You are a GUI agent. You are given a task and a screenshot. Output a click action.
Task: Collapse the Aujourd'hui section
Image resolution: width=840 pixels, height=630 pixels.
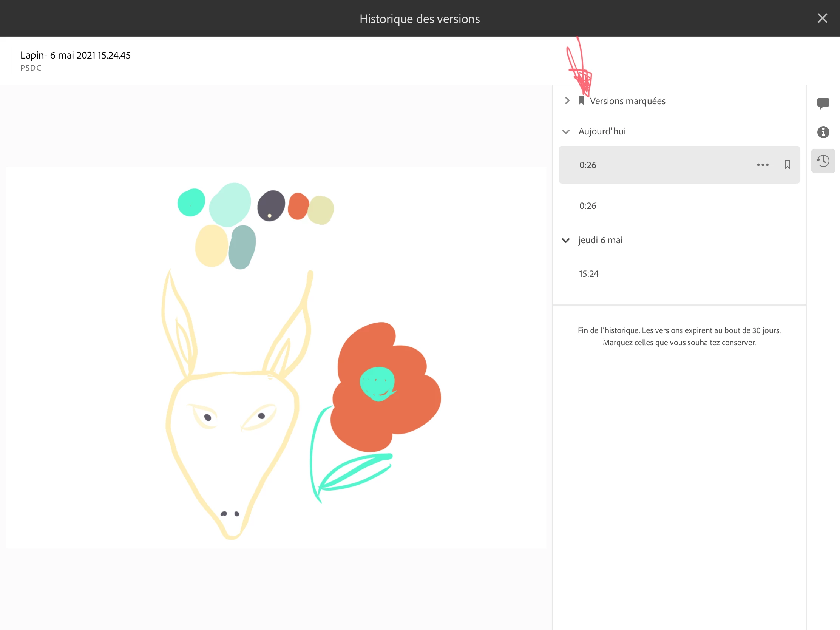(x=566, y=132)
